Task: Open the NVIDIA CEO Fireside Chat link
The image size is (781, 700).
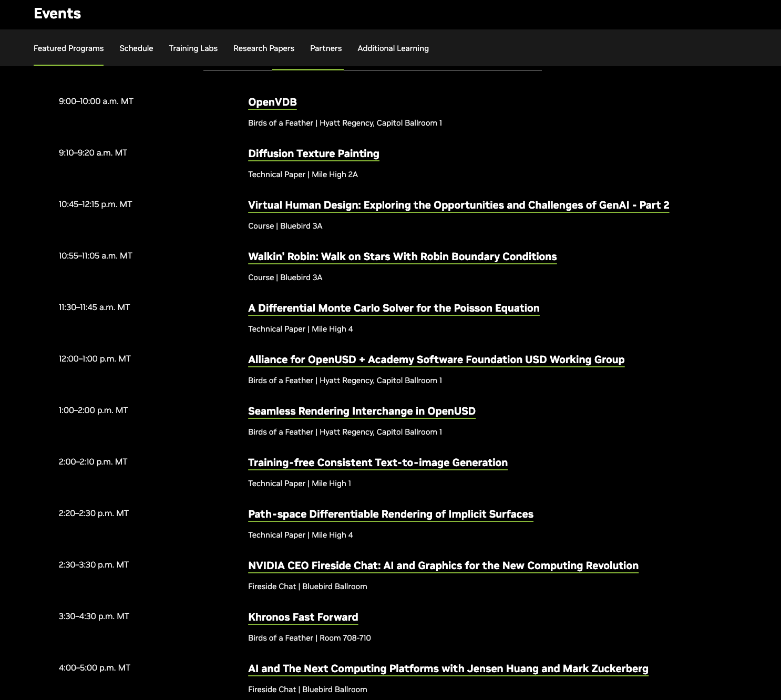Action: (x=443, y=565)
